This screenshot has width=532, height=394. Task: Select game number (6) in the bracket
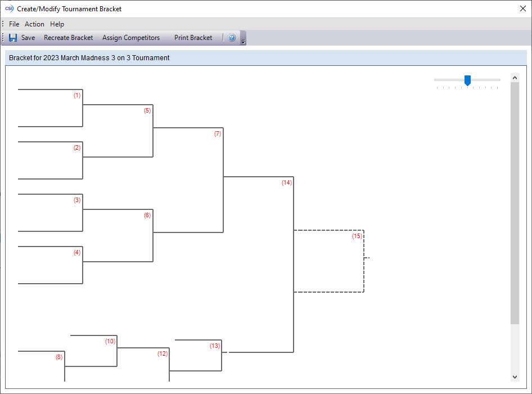coord(147,216)
